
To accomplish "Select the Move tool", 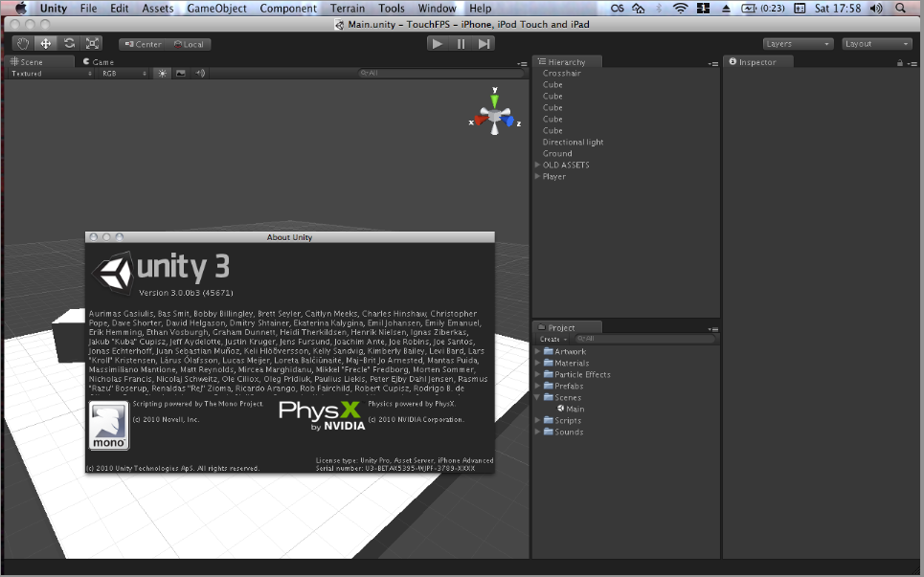I will click(45, 43).
